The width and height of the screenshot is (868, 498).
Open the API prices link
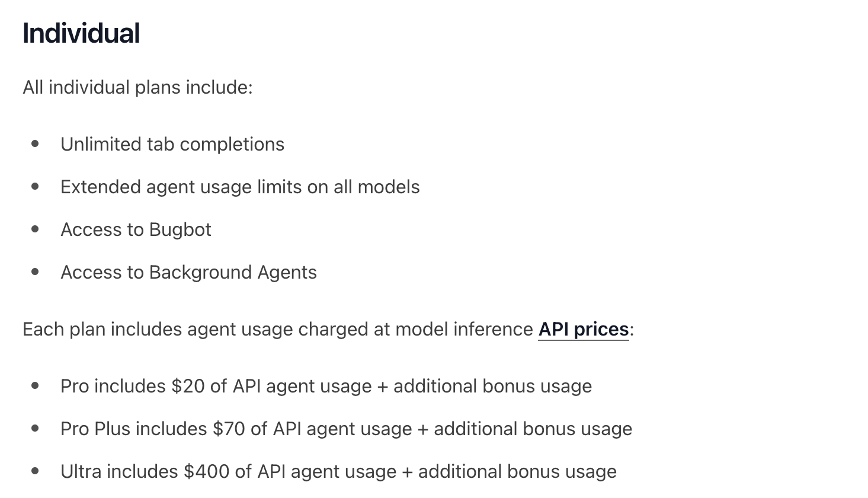583,329
